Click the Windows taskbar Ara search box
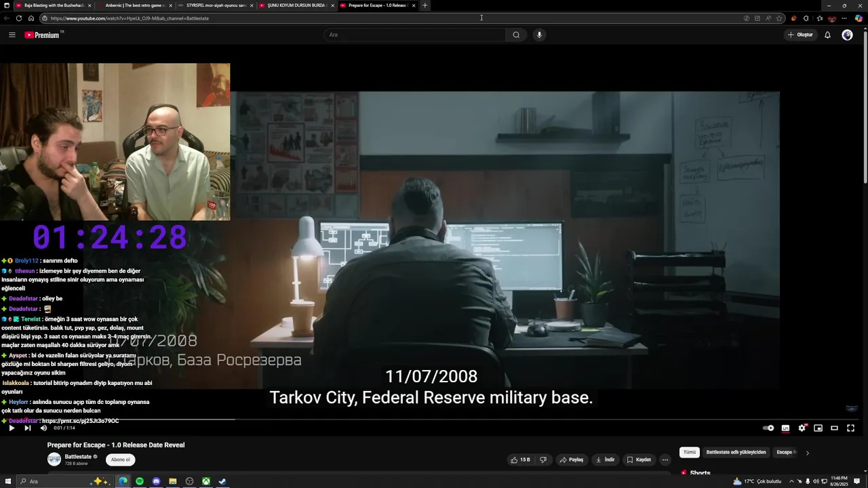 64,481
